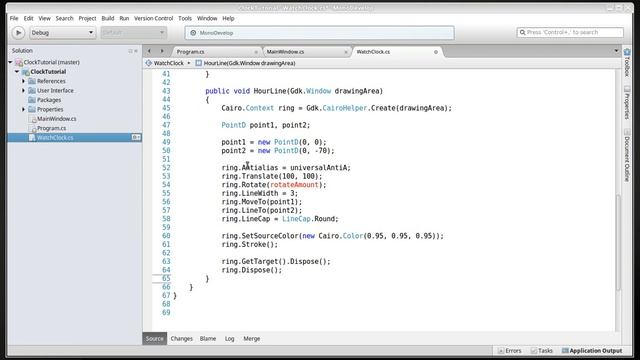640x360 pixels.
Task: Click the ring.Stroke(); code line
Action: [x=249, y=244]
